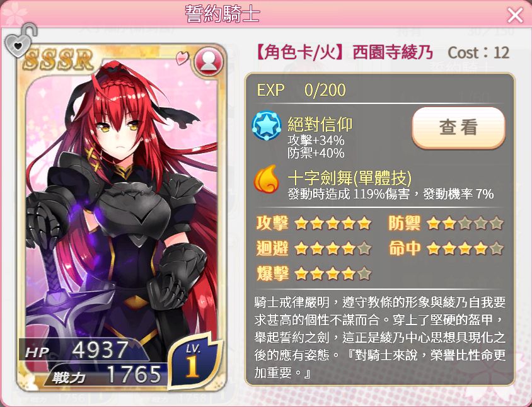Click the blue star 絕對信仰 skill icon
The width and height of the screenshot is (532, 407).
(267, 125)
